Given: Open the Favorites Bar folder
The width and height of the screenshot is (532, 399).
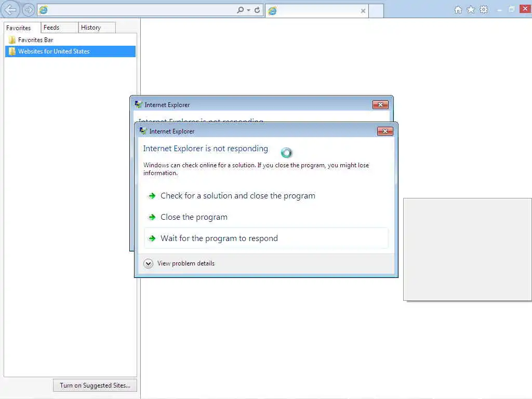Looking at the screenshot, I should coord(70,40).
